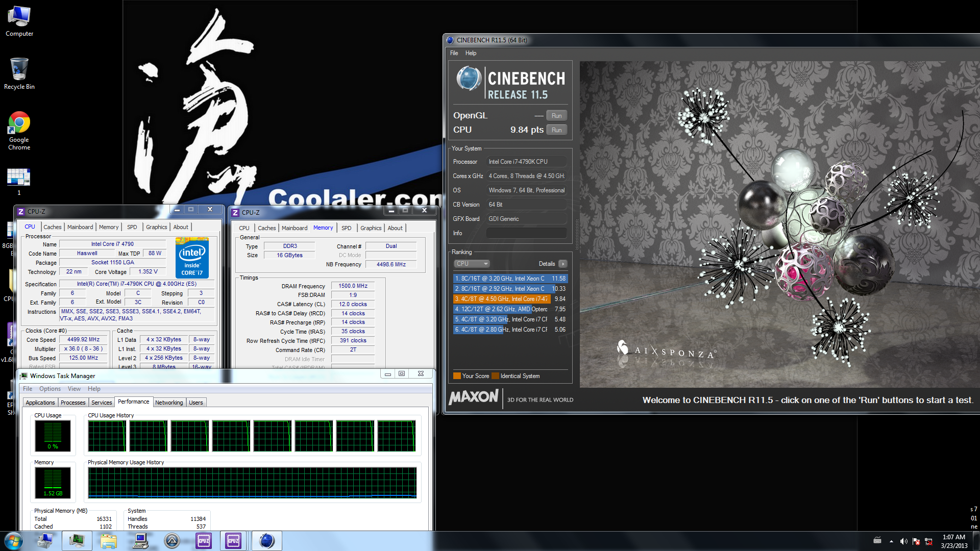Click the right CPU-Z window title icon

235,212
